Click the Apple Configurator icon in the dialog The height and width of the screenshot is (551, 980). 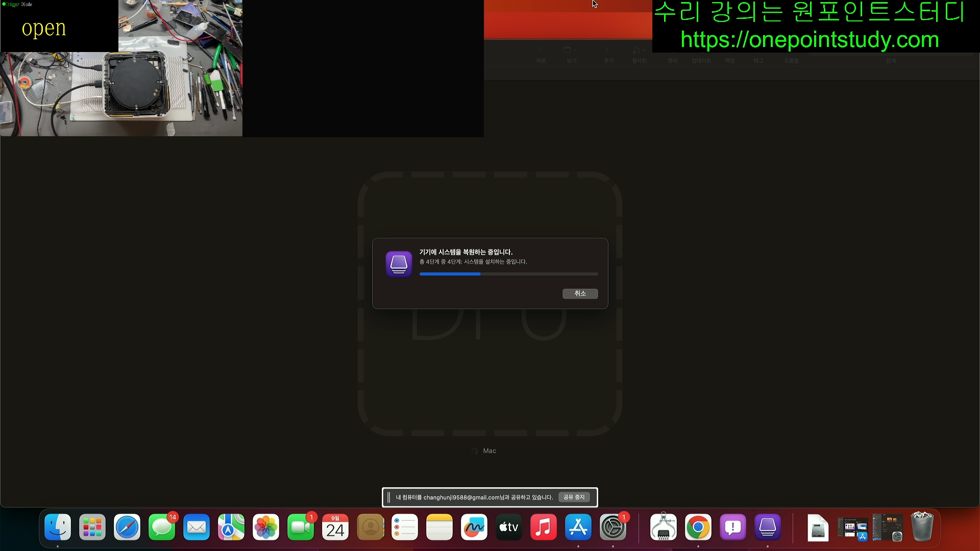[399, 264]
